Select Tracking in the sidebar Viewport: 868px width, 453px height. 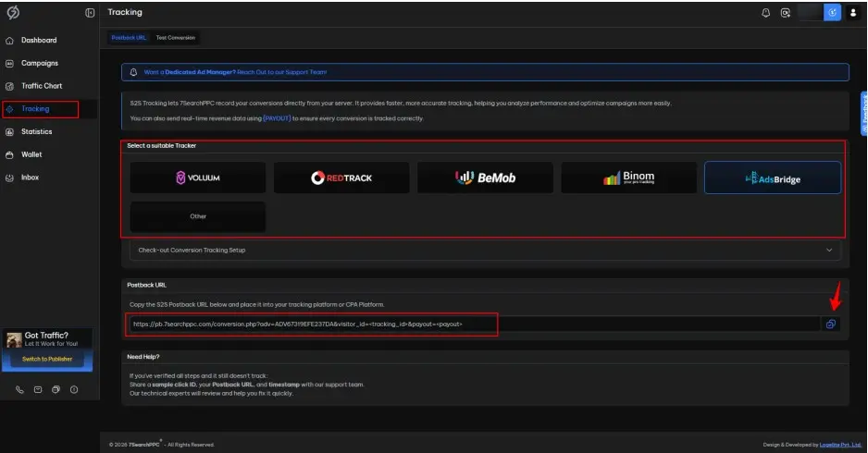[35, 109]
